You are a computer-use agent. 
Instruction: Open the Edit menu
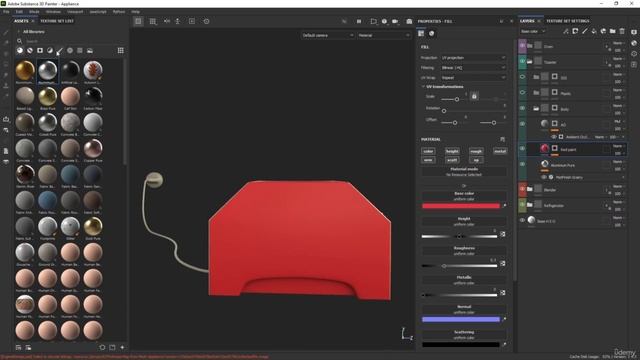tap(19, 12)
